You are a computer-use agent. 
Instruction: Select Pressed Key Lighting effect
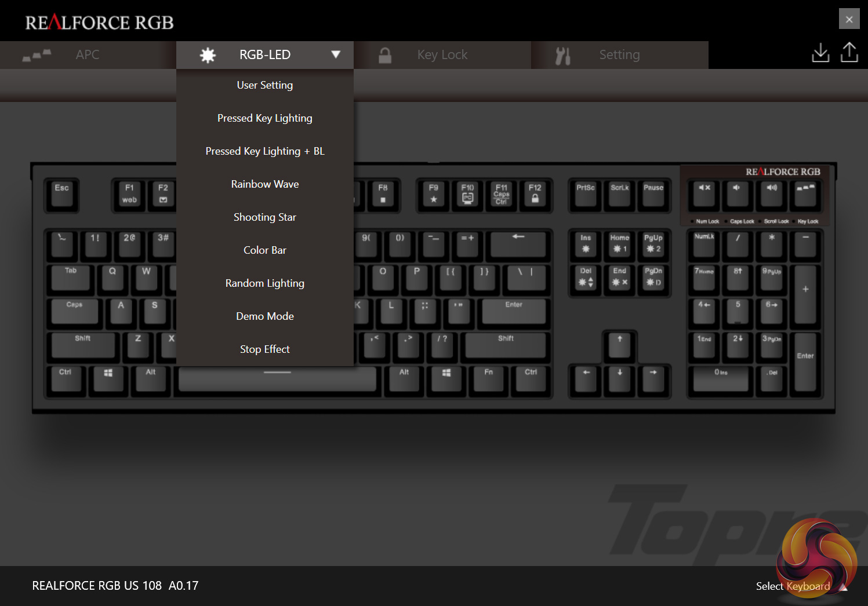265,118
